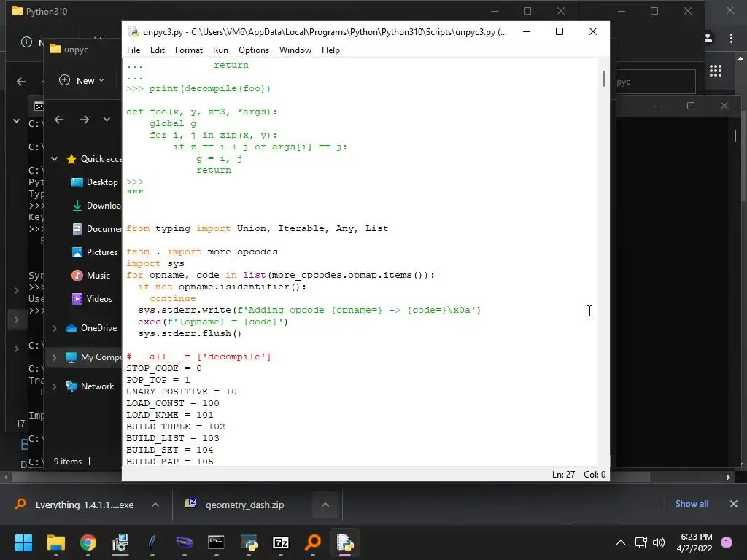Click the OneDrive cloud icon

[71, 328]
